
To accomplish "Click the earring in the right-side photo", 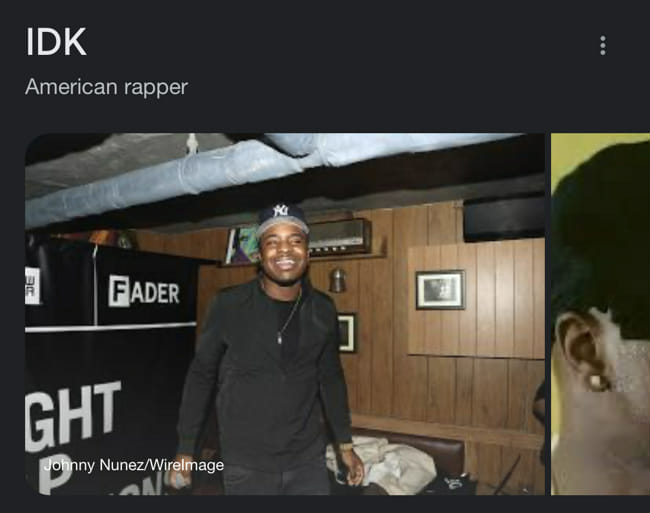I will coord(596,381).
